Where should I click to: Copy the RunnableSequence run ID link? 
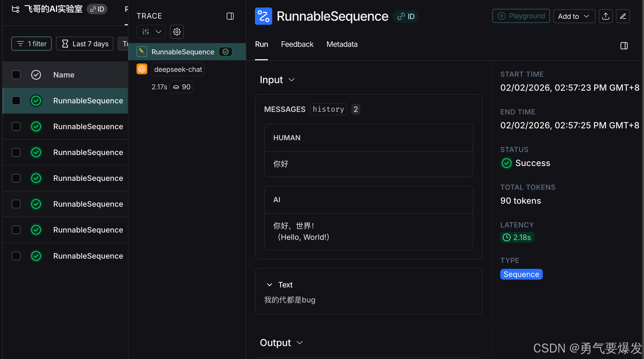coord(406,16)
